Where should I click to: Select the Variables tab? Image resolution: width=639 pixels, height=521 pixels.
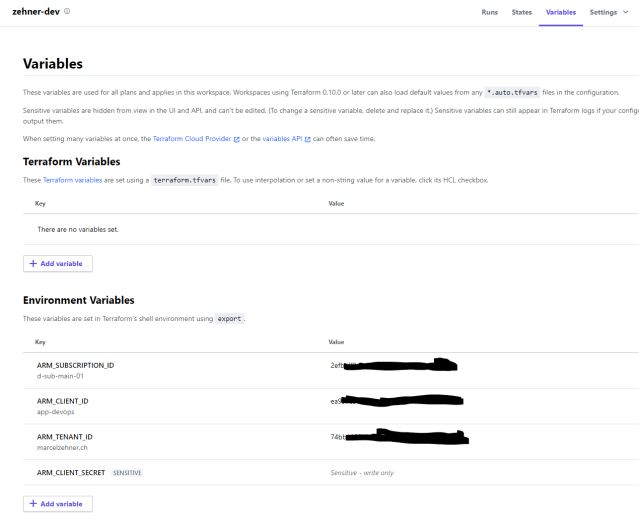[560, 12]
